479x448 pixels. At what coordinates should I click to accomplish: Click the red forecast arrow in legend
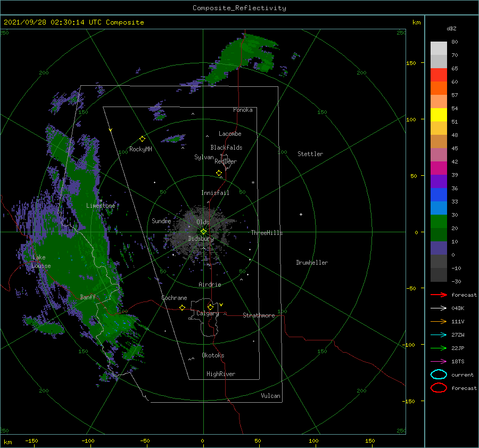439,295
